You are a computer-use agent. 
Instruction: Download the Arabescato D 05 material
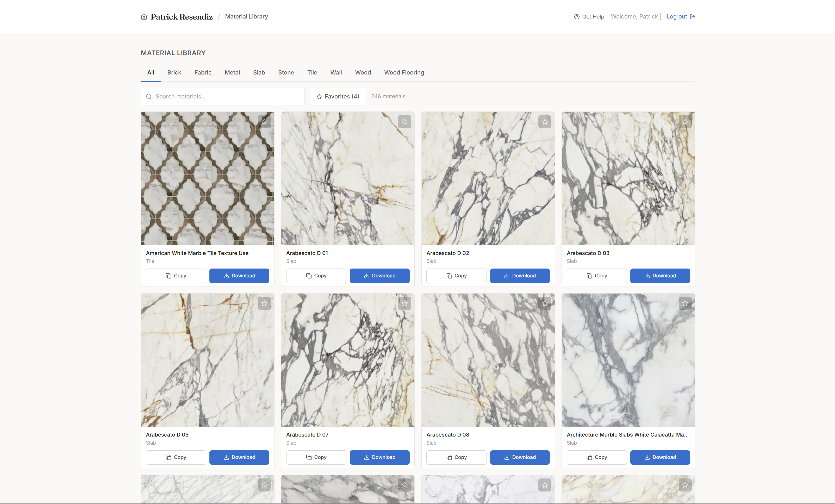tap(239, 457)
